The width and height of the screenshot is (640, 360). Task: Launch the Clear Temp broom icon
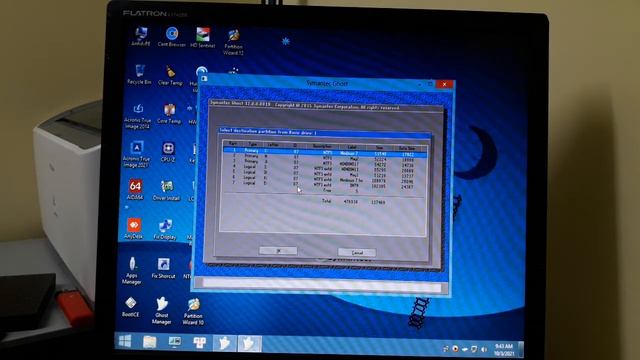(x=170, y=76)
